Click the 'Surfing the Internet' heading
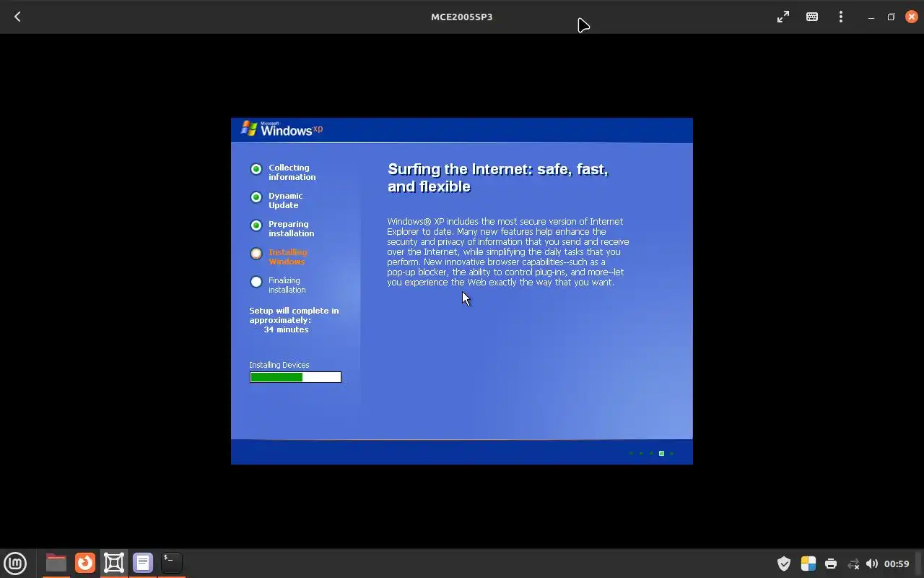Image resolution: width=924 pixels, height=578 pixels. click(498, 178)
